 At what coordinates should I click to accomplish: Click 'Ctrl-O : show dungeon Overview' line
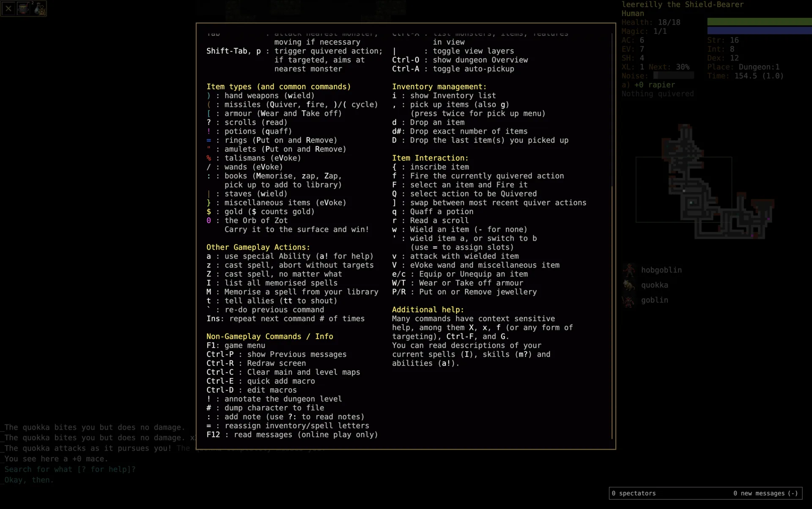pos(460,60)
